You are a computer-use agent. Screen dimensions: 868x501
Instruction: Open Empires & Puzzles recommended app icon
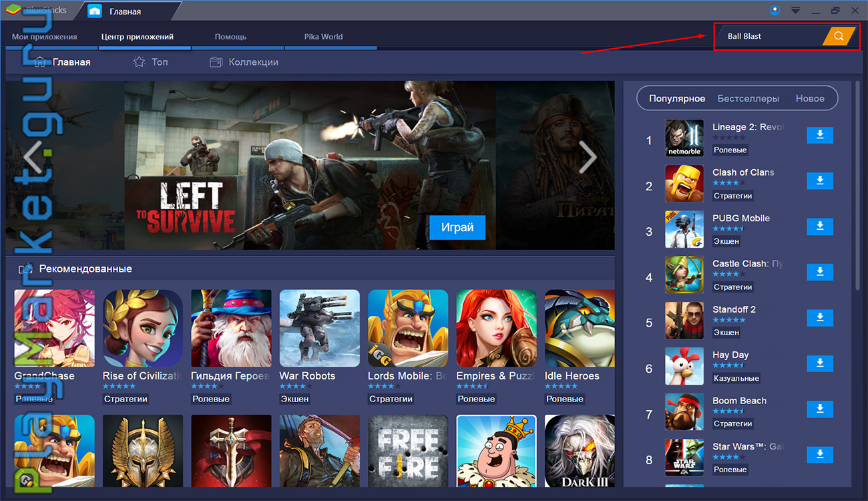[x=497, y=329]
